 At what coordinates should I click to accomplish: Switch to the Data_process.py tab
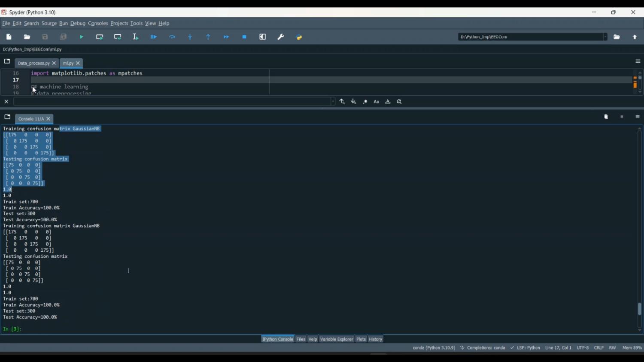(x=33, y=63)
